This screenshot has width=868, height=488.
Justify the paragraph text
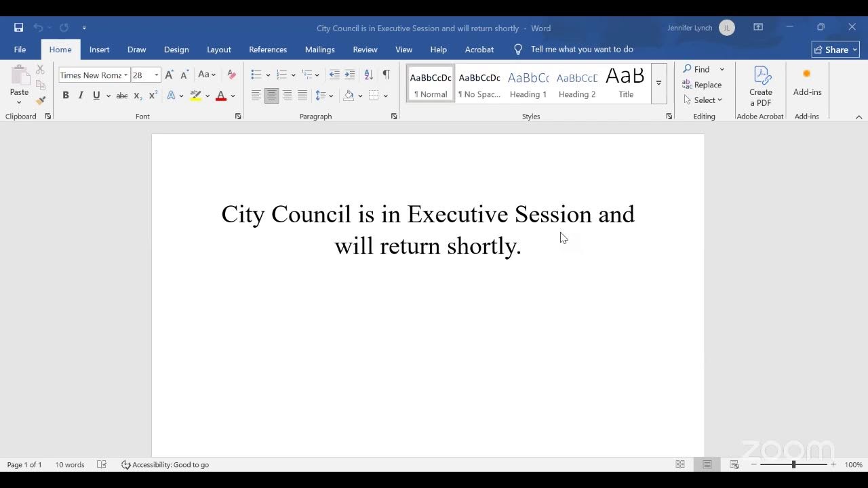click(x=302, y=96)
